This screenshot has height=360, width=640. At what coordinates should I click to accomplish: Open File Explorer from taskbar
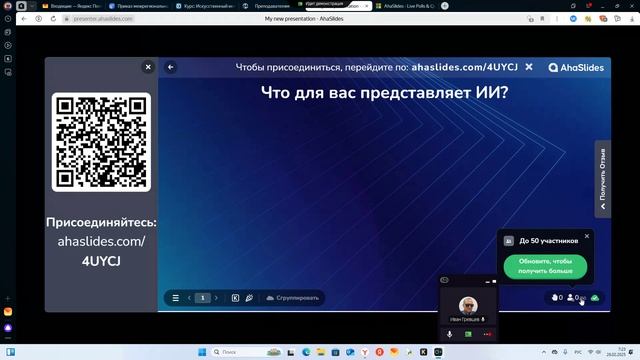click(x=321, y=352)
